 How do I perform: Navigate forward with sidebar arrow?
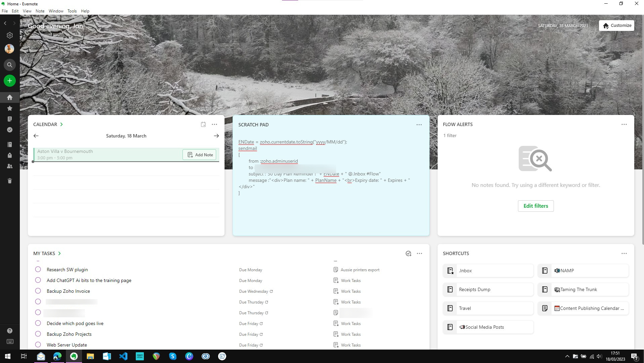14,23
